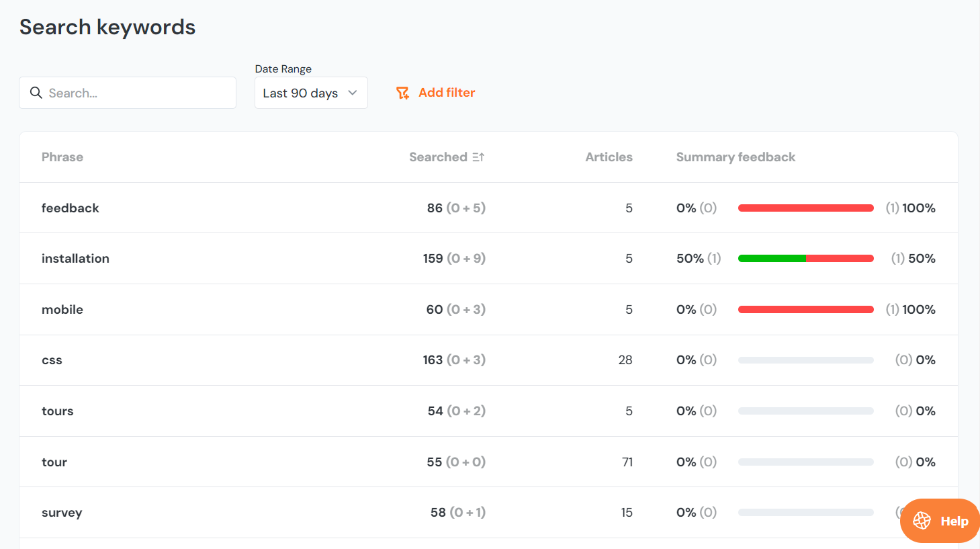Image resolution: width=980 pixels, height=549 pixels.
Task: Open the feedback keyword row
Action: click(71, 208)
